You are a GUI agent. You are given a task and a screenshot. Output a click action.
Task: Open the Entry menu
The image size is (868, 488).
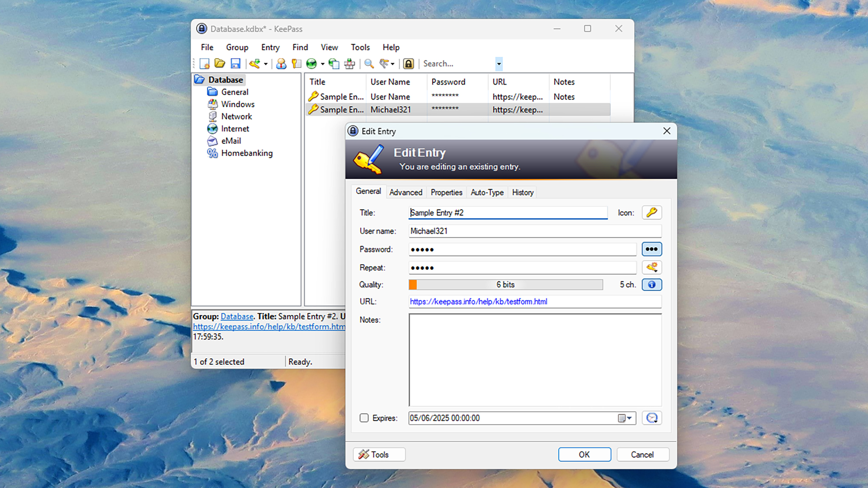click(x=270, y=47)
